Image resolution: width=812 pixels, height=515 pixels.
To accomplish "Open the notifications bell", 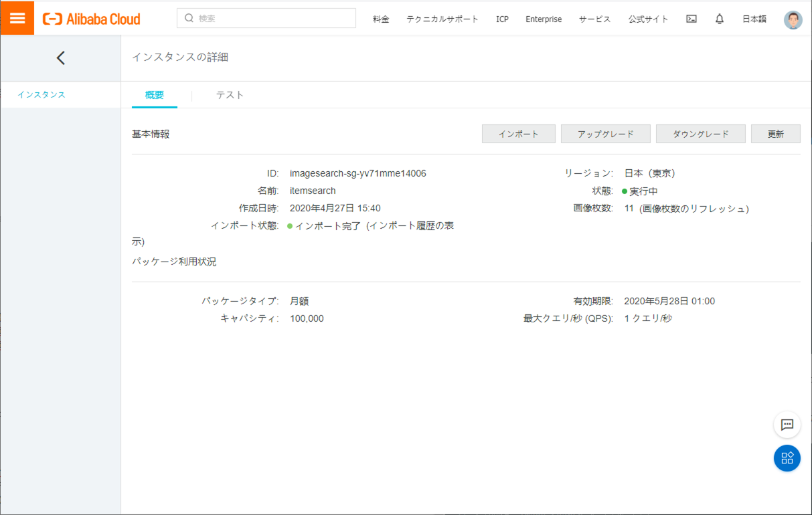I will click(720, 19).
